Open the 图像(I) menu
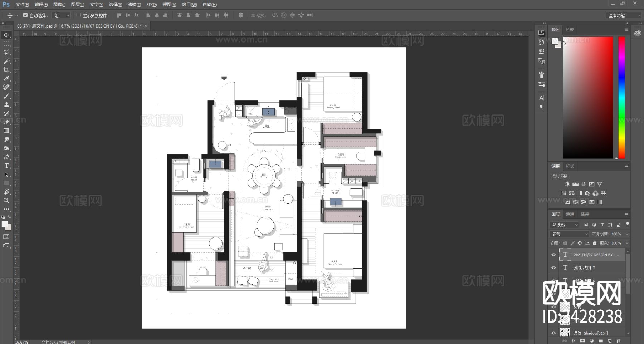This screenshot has width=644, height=344. point(59,5)
